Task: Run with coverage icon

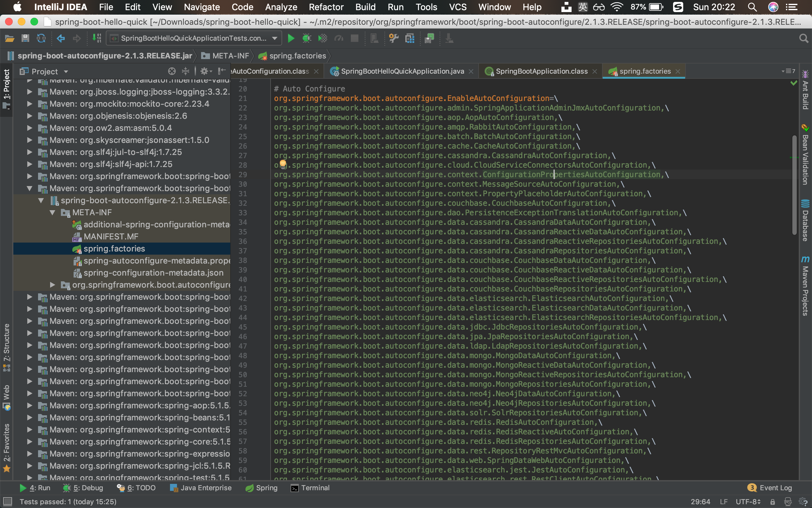Action: point(323,38)
